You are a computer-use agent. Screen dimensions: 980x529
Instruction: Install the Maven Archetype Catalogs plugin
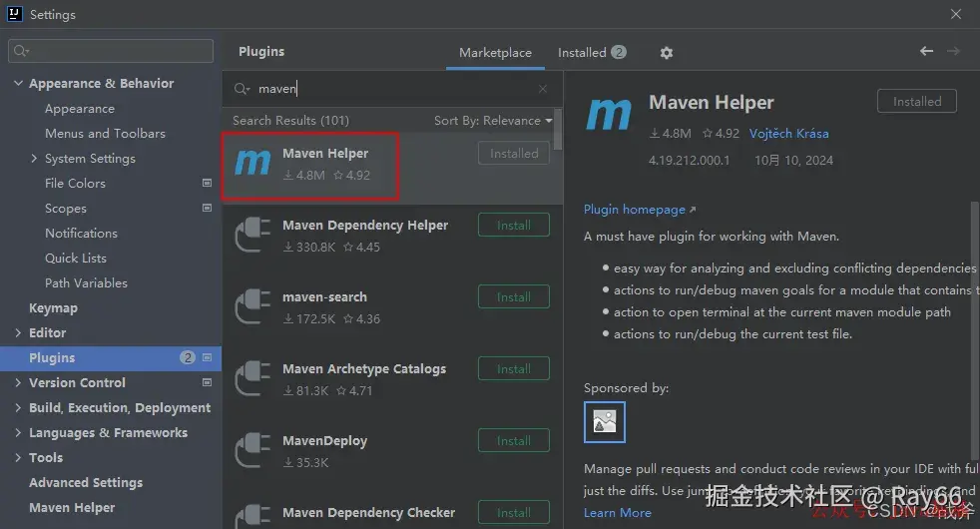click(x=514, y=369)
